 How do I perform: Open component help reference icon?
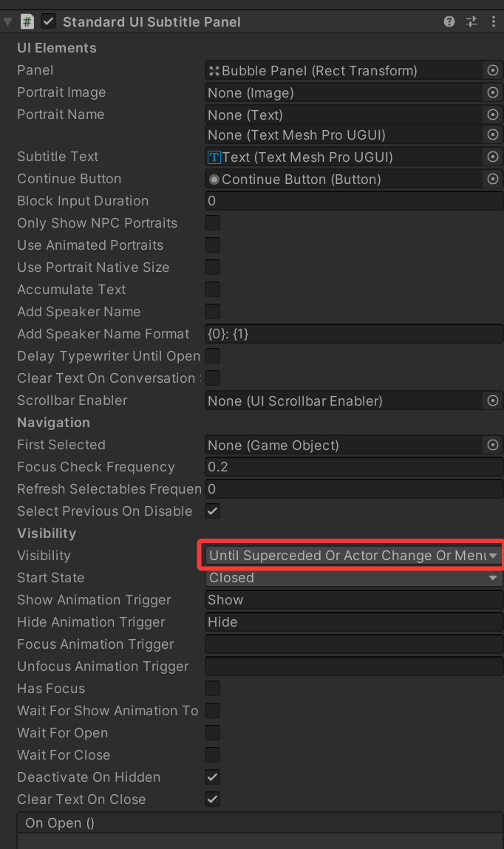tap(449, 21)
